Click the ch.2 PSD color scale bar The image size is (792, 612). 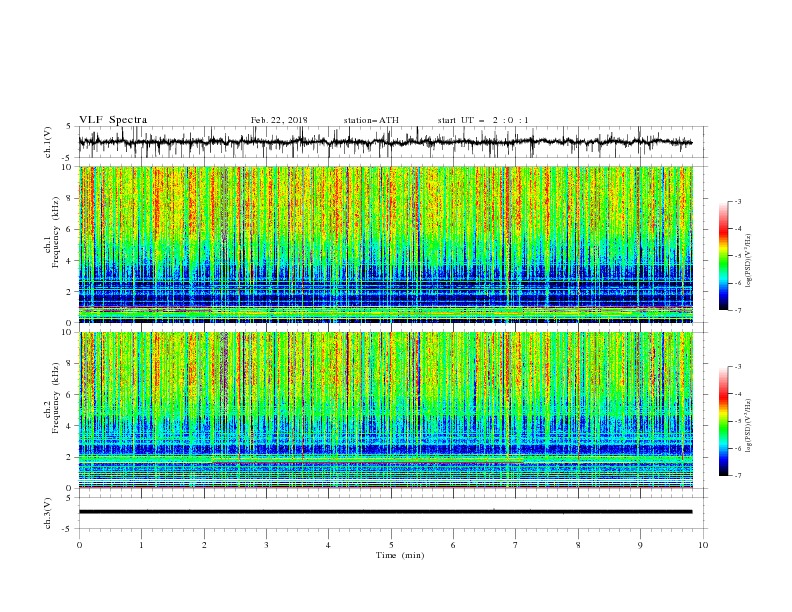click(723, 421)
